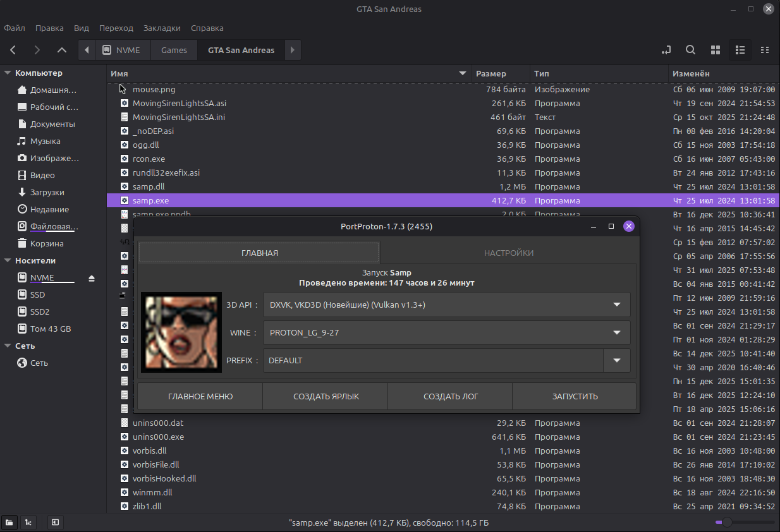Image resolution: width=780 pixels, height=532 pixels.
Task: Click the search magnifier icon in toolbar
Action: [x=691, y=50]
